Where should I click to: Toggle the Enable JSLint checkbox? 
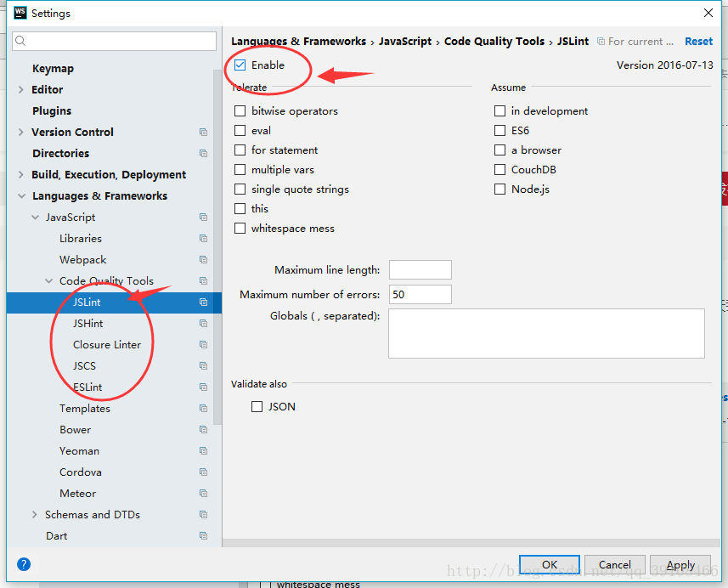point(240,65)
